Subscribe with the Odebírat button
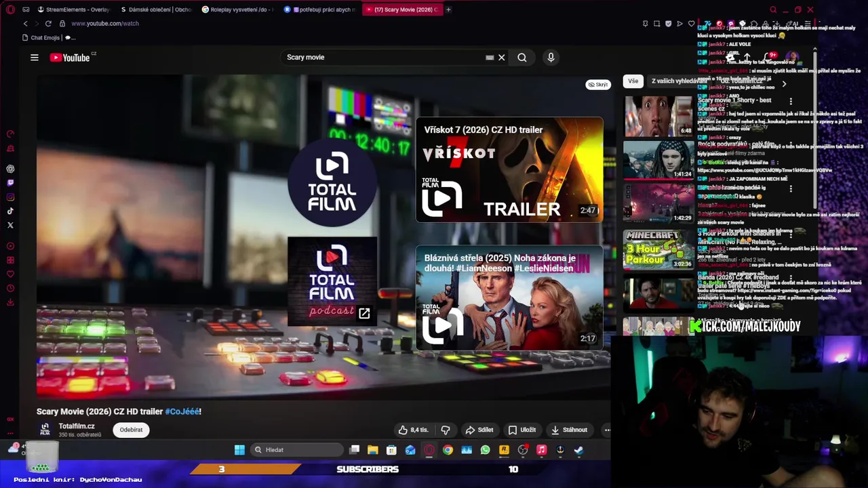The width and height of the screenshot is (868, 488). [132, 430]
